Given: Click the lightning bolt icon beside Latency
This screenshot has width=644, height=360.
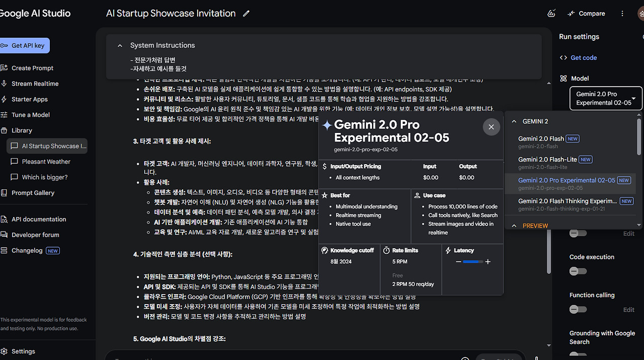Looking at the screenshot, I should (x=448, y=250).
